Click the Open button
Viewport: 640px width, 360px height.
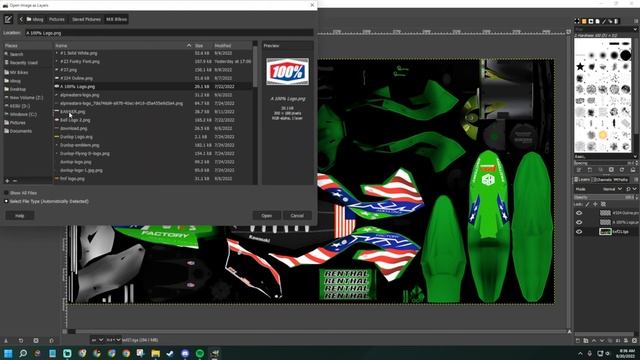[x=267, y=216]
